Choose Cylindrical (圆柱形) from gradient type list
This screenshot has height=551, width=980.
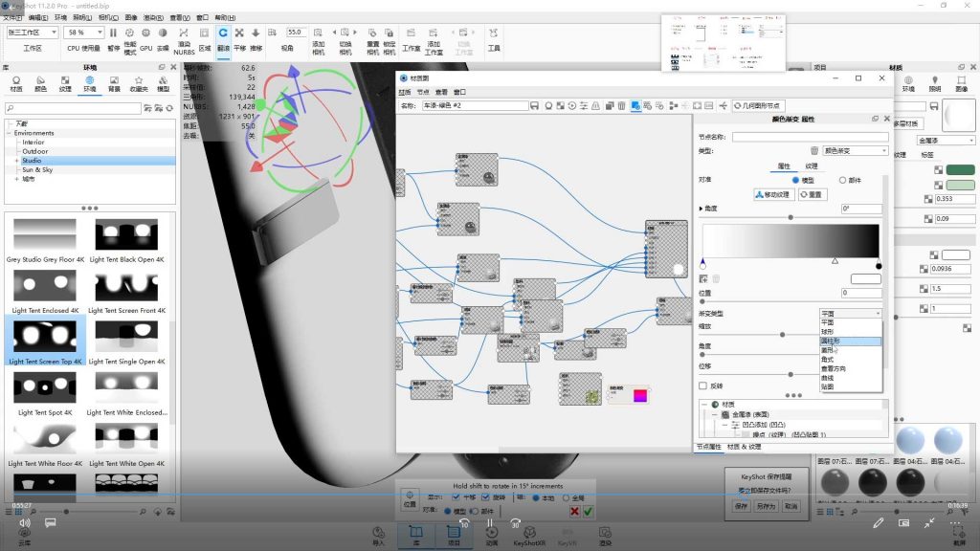coord(834,341)
